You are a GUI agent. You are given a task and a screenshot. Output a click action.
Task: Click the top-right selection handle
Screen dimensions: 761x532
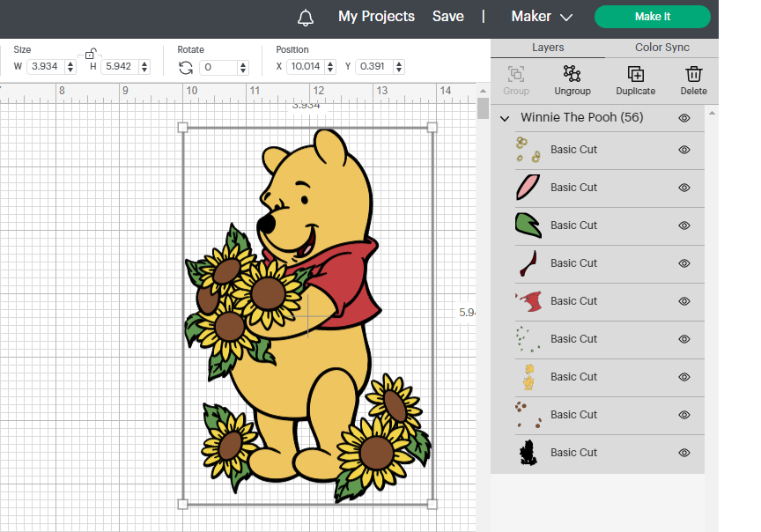pyautogui.click(x=432, y=128)
